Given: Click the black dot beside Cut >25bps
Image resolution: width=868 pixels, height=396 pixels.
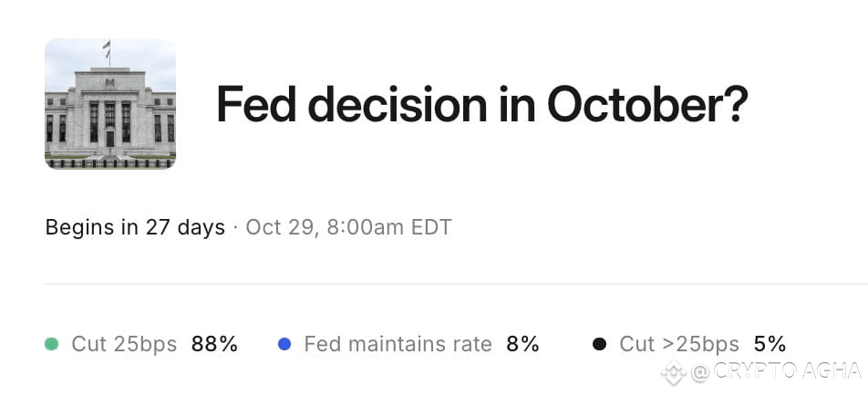Looking at the screenshot, I should (x=599, y=345).
